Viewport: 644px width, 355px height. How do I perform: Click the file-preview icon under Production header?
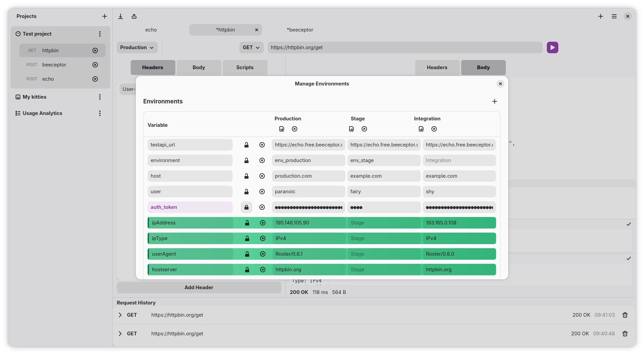coord(282,129)
